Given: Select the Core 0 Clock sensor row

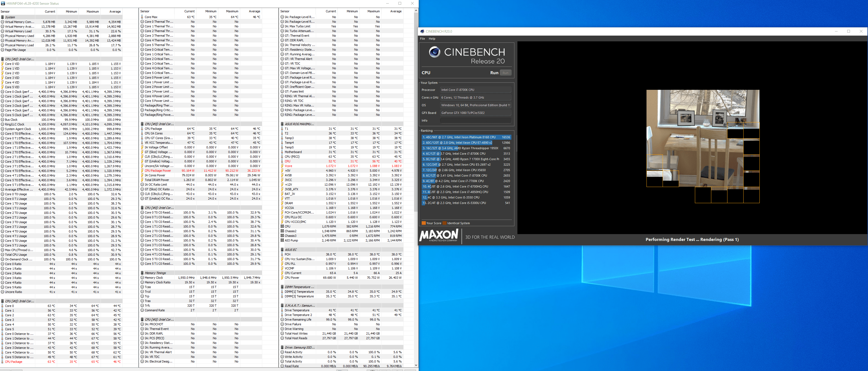Looking at the screenshot, I should point(61,92).
